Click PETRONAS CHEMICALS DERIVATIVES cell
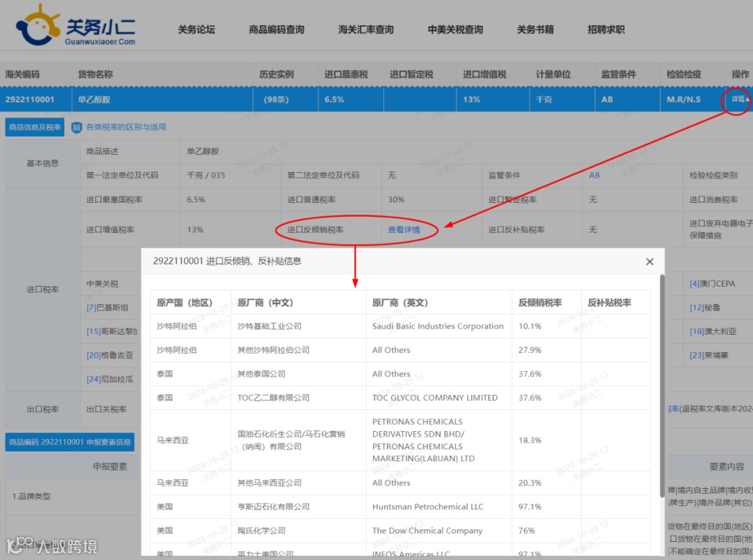753x560 pixels. [x=423, y=440]
